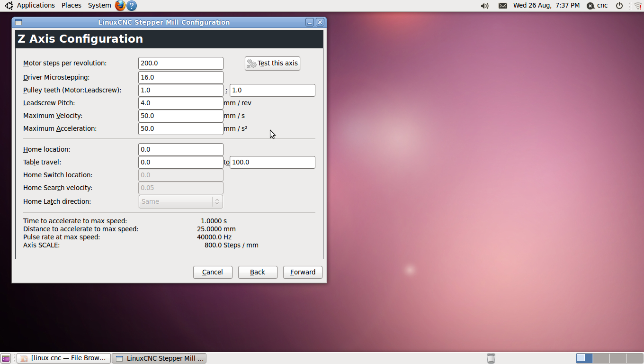Open the Places menu
This screenshot has height=364, width=644.
pos(72,6)
